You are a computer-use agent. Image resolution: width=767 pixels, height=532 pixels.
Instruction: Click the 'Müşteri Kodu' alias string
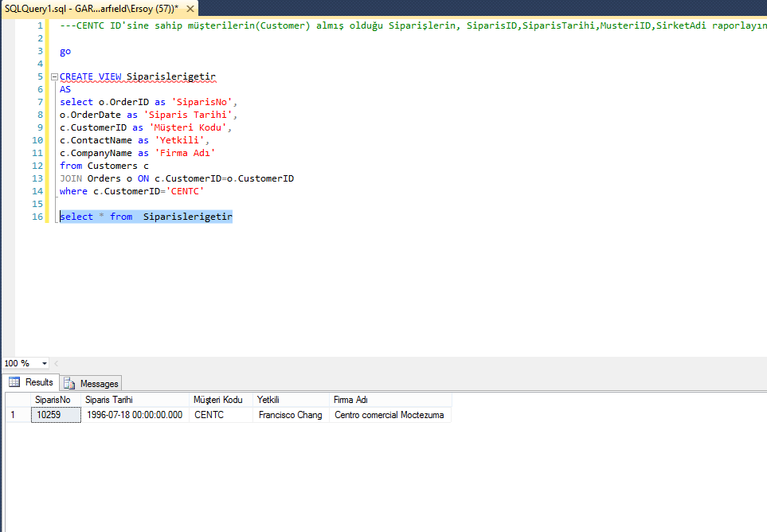[x=188, y=127]
